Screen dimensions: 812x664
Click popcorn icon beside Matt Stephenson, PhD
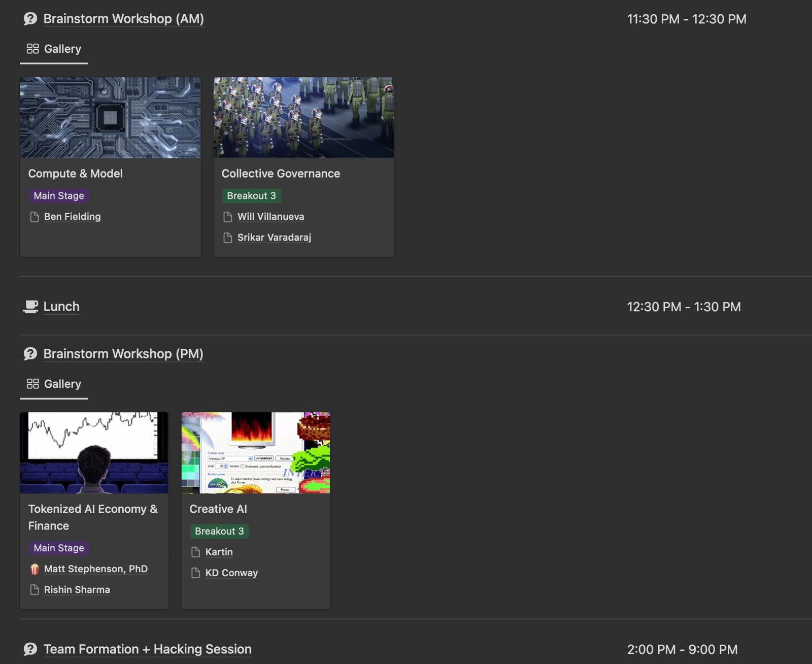coord(35,569)
